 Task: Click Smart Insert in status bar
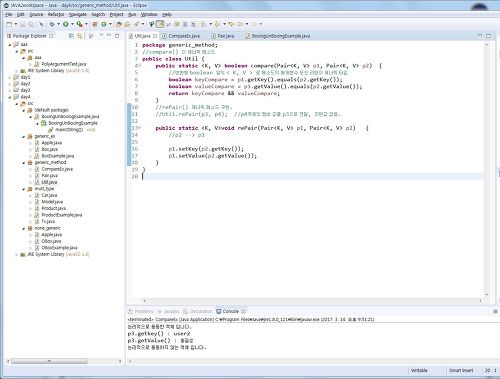pos(461,370)
